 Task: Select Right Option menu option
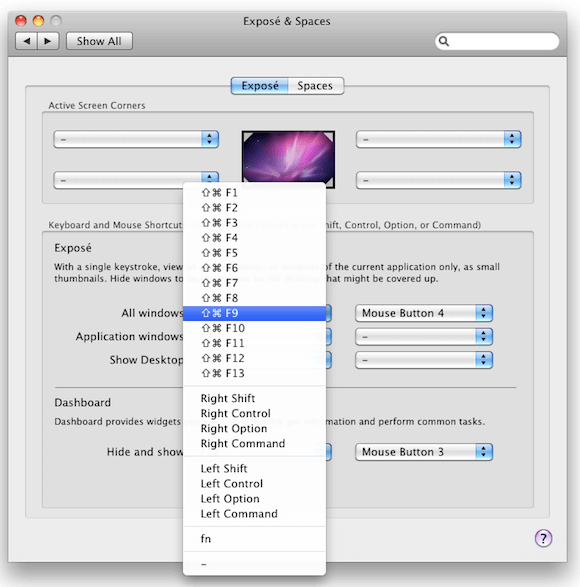[254, 428]
